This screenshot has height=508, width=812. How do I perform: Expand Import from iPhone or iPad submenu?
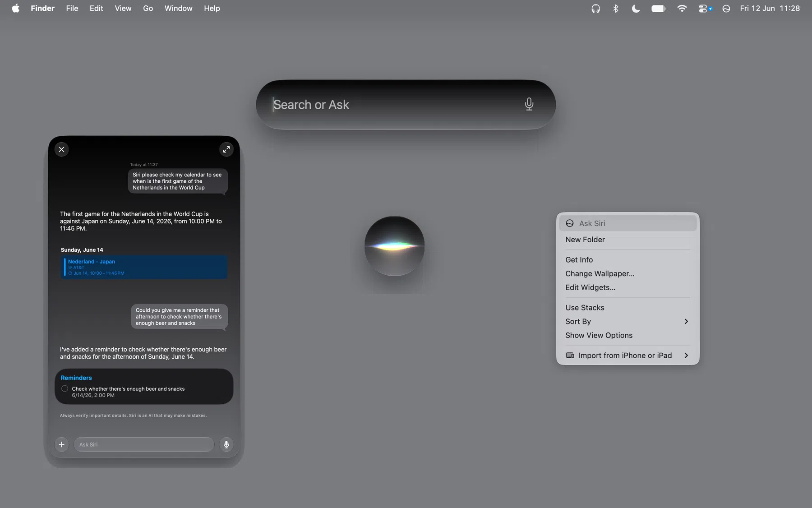click(628, 356)
